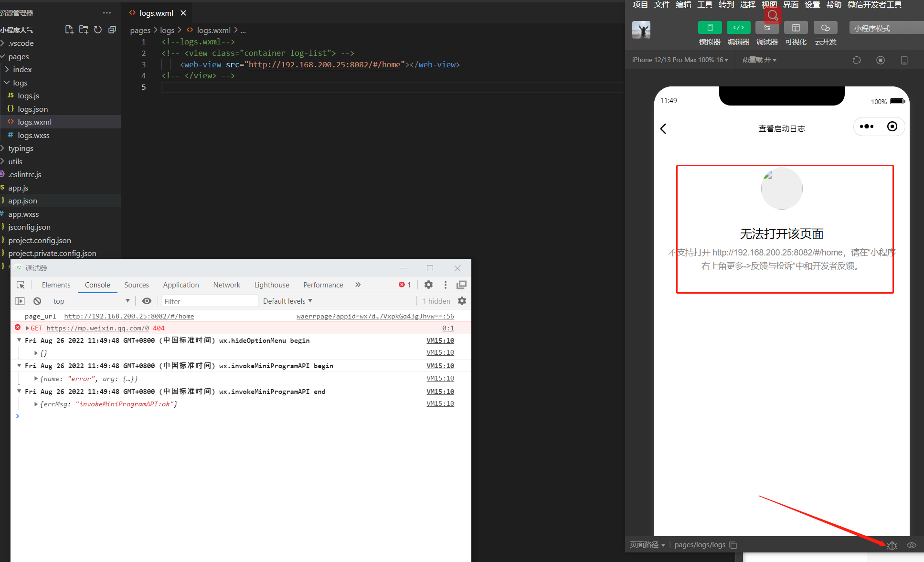Screen dimensions: 924x562
Task: Open iPhone 12/13 Pro Max device dropdown
Action: (680, 60)
